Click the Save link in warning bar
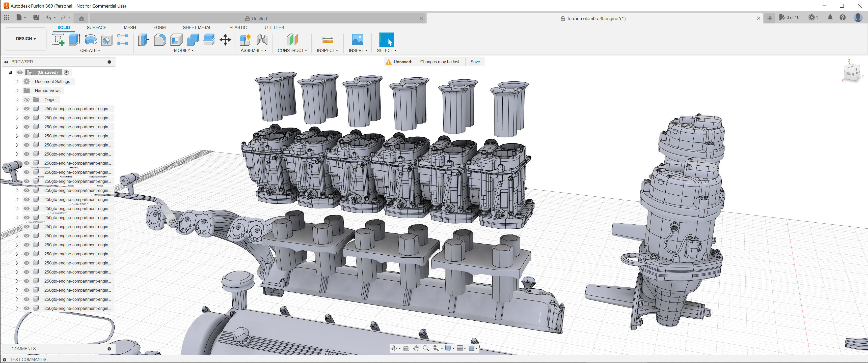This screenshot has height=363, width=868. (x=475, y=62)
